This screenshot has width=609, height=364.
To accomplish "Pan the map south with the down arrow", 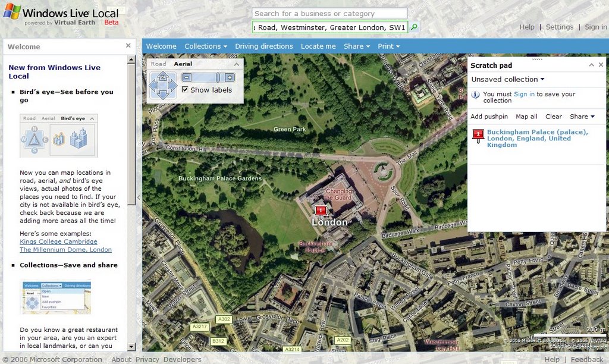I will [x=163, y=94].
